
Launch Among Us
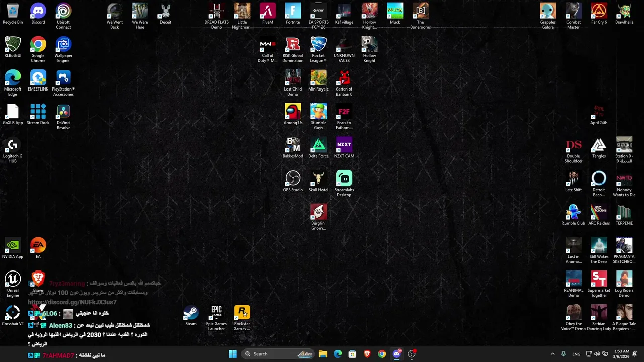click(293, 115)
